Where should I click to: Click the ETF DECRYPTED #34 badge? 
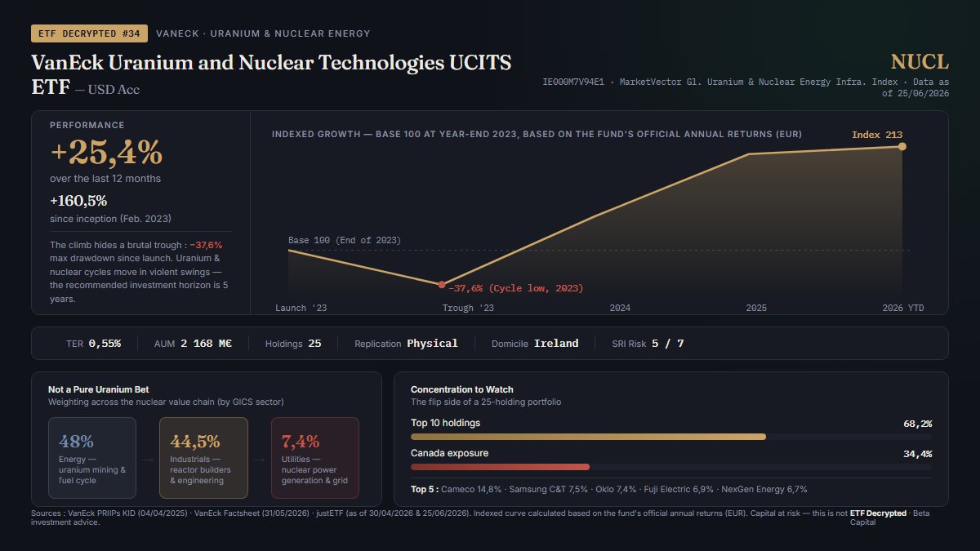(x=89, y=33)
